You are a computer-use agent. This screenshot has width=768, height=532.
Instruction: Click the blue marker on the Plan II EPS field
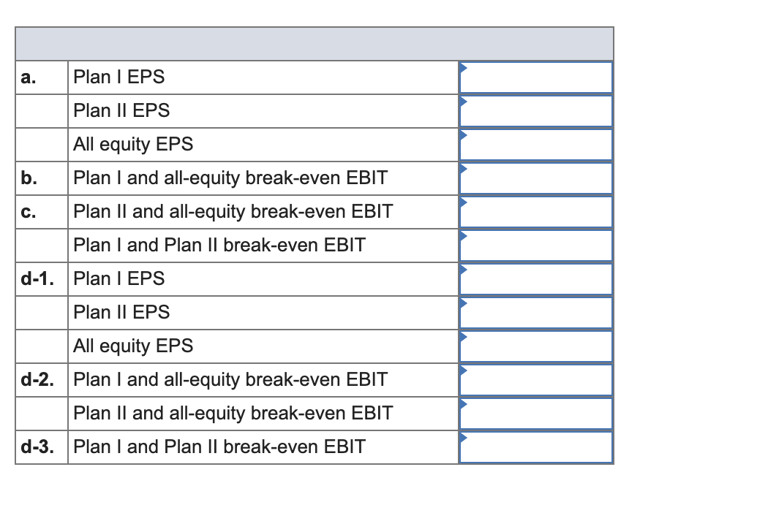462,101
